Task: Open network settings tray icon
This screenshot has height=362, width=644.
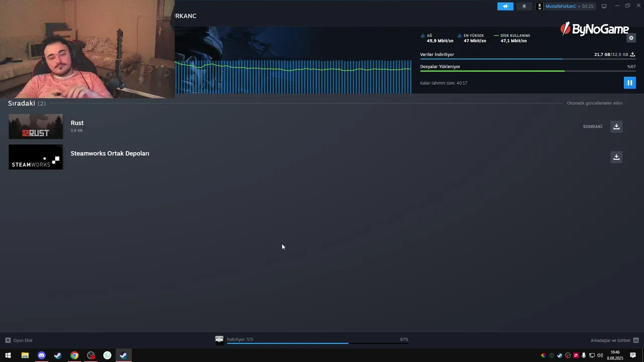Action: pos(592,355)
